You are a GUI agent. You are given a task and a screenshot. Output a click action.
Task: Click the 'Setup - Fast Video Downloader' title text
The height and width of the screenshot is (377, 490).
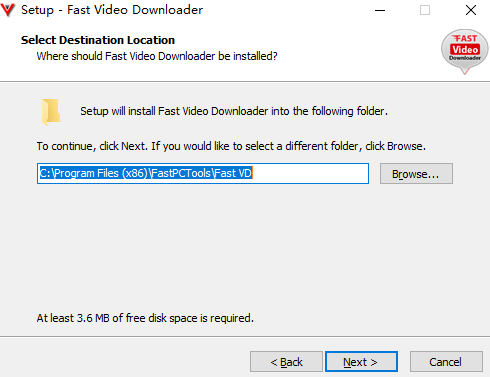point(112,10)
